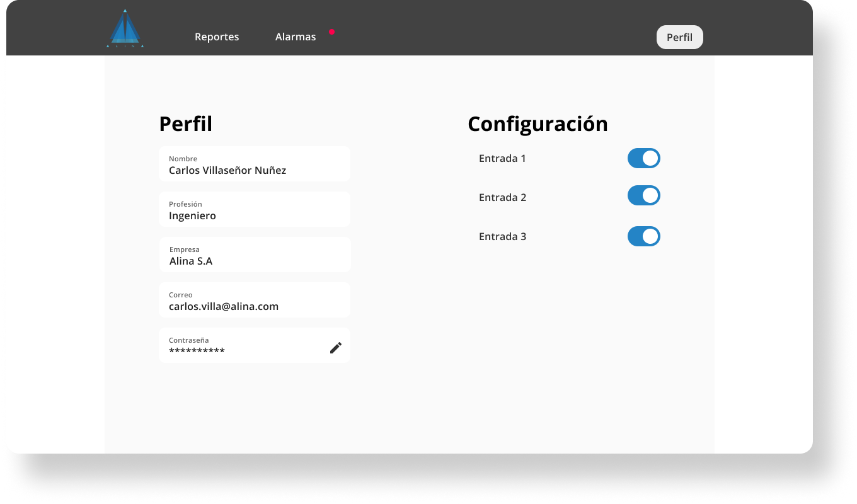Click the Contraseña field with asterisks

[x=255, y=345]
